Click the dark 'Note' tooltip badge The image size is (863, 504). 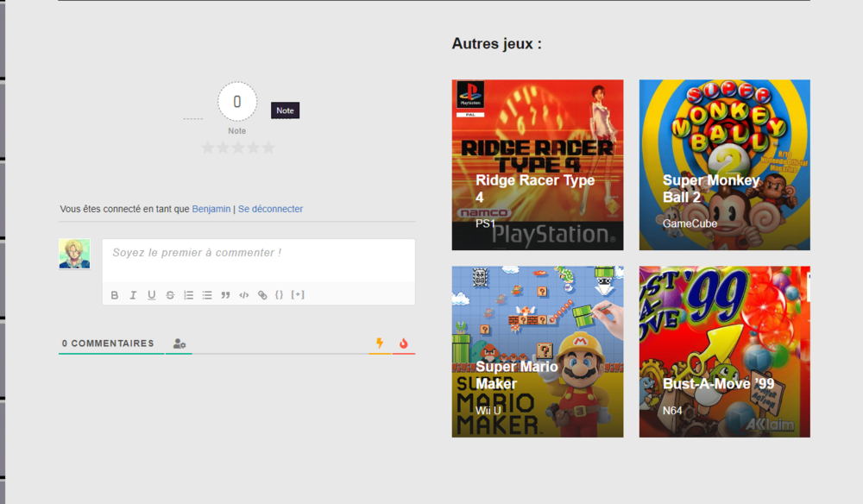285,110
